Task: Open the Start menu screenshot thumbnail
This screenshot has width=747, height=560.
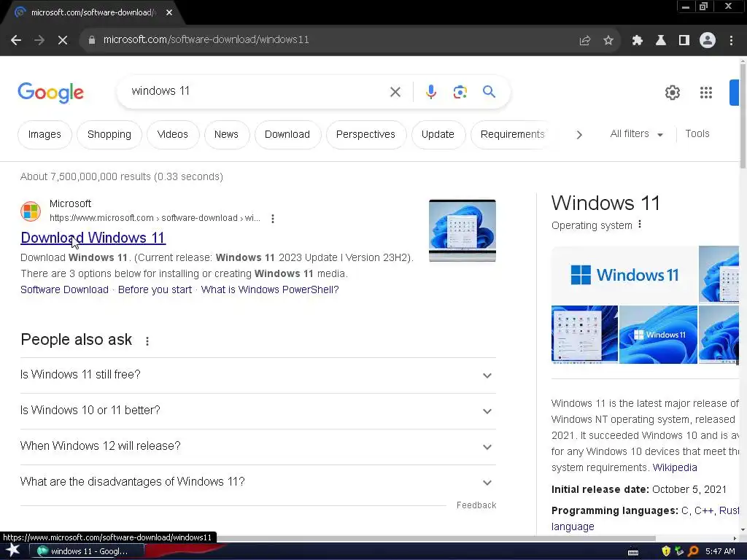Action: click(x=584, y=334)
